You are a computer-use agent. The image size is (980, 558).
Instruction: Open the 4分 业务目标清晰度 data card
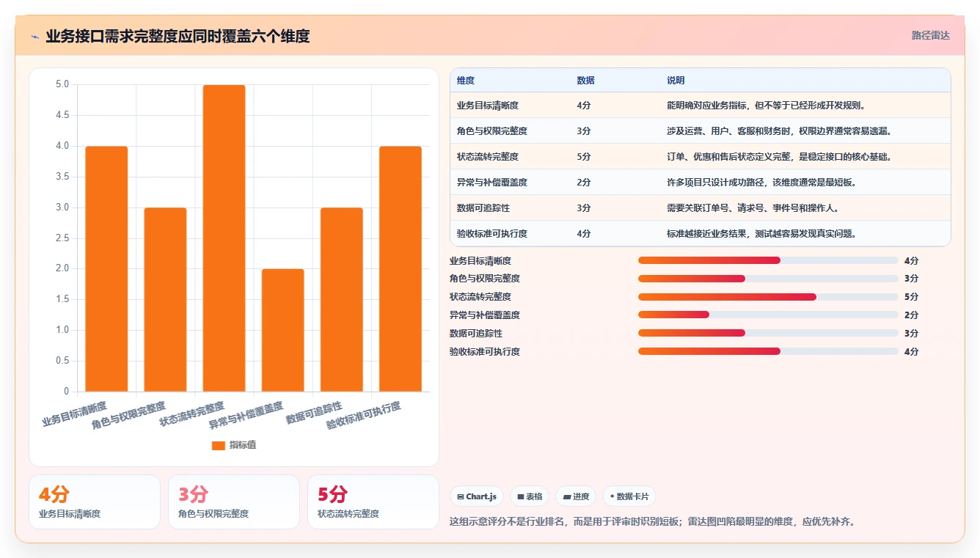(95, 502)
